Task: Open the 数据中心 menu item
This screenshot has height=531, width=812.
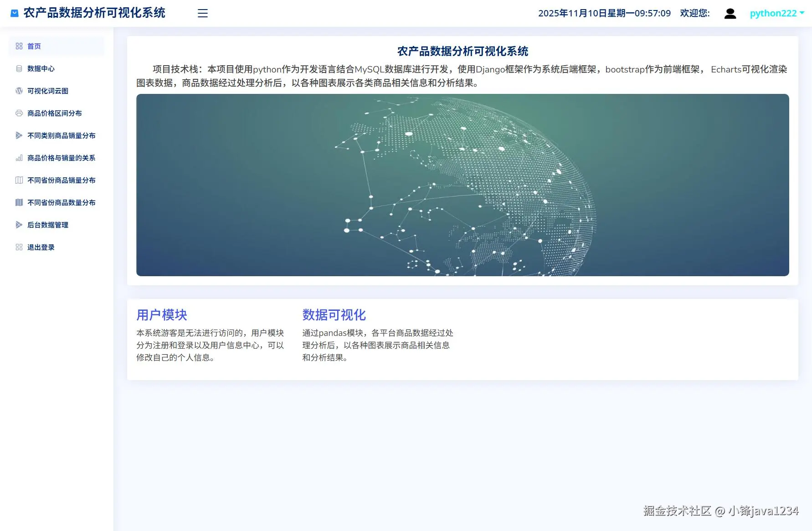Action: [57, 68]
